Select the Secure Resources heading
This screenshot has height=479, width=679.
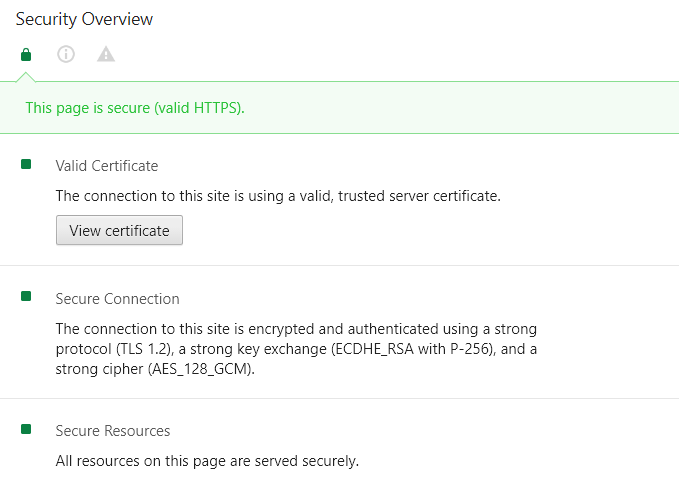coord(113,431)
